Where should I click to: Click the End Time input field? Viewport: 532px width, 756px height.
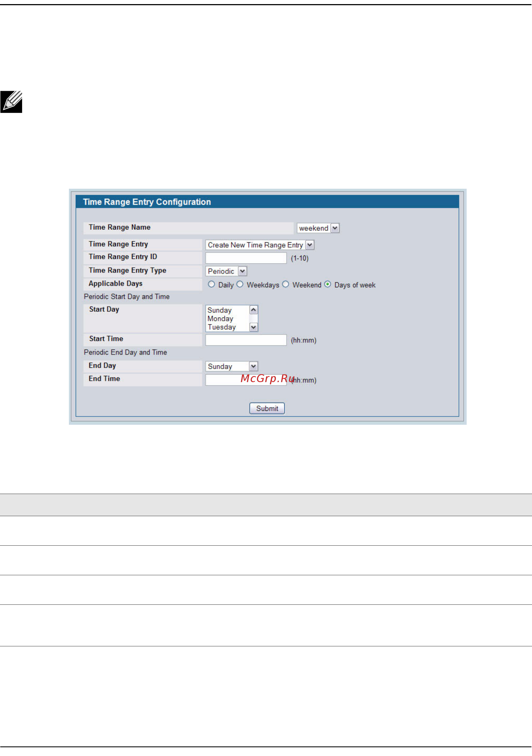pos(246,380)
